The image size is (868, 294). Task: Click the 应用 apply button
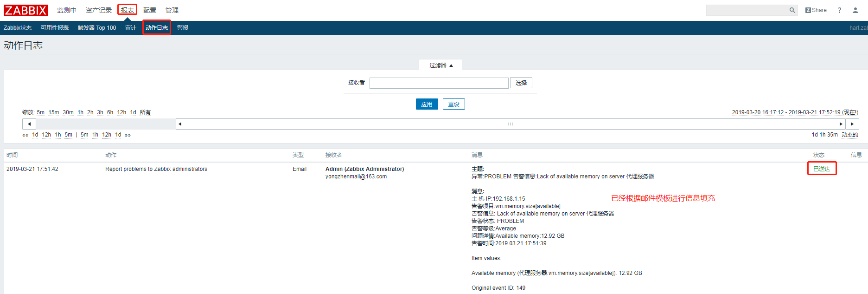427,104
